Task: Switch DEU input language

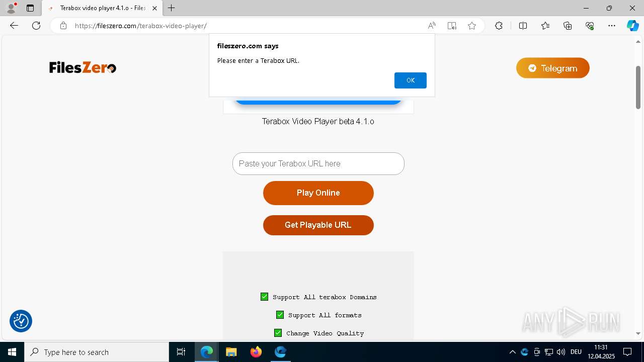Action: coord(576,352)
